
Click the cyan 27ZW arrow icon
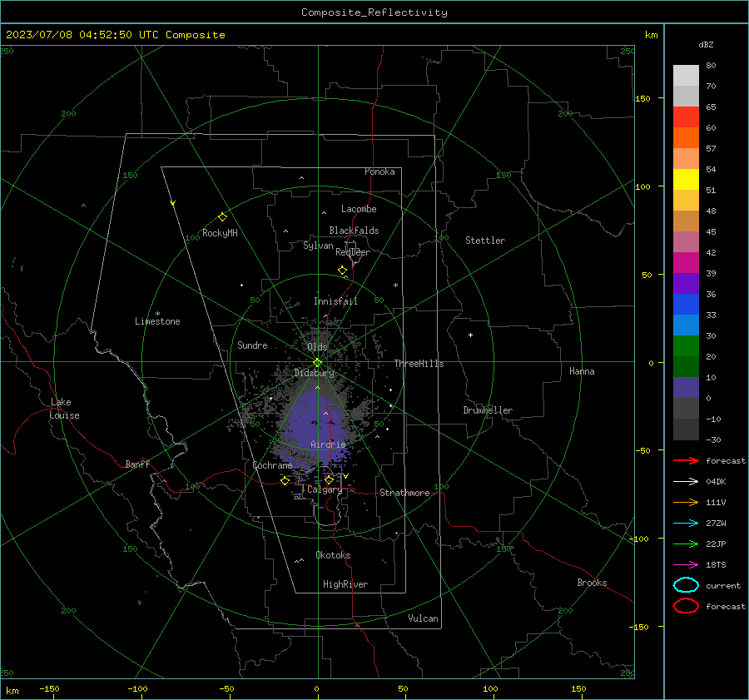(686, 524)
